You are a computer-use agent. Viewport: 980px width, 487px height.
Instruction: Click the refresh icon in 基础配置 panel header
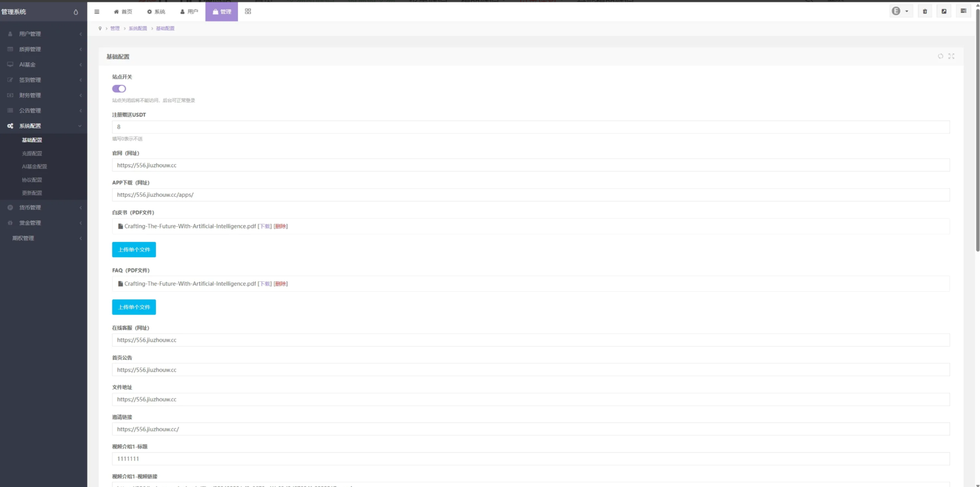point(941,56)
